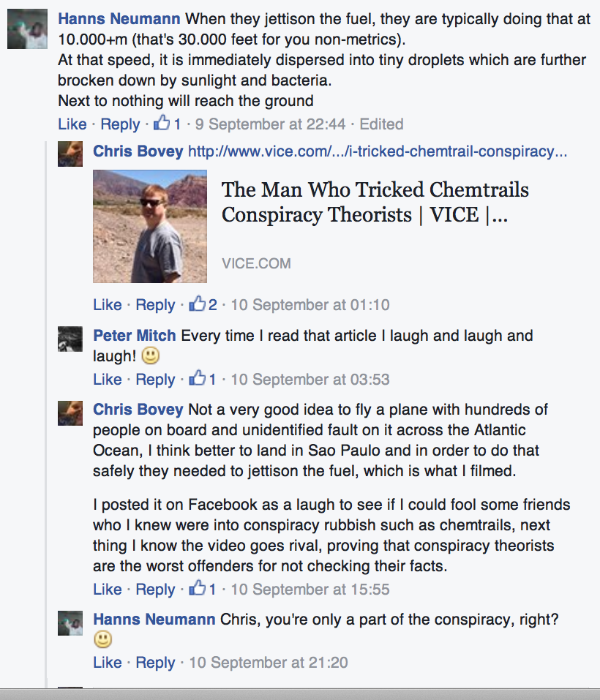Reply to Peter Mitch's comment
This screenshot has width=600, height=700.
(x=155, y=379)
